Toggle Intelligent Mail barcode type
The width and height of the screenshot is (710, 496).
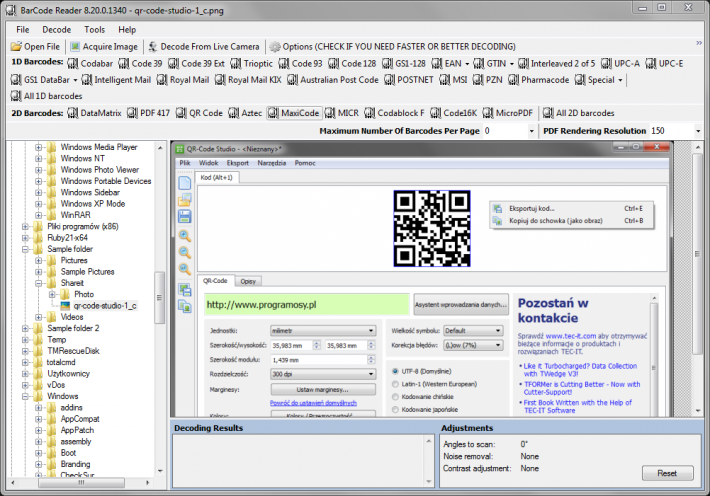pos(116,80)
